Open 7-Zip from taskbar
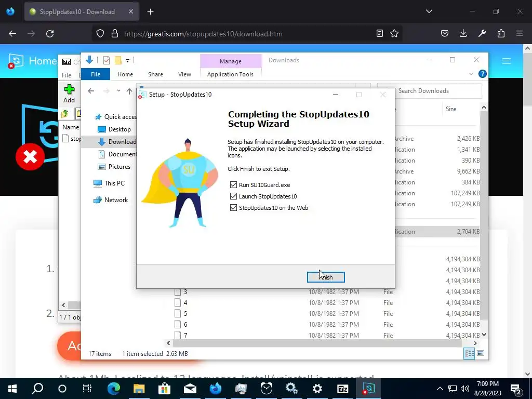532x399 pixels. 343,389
